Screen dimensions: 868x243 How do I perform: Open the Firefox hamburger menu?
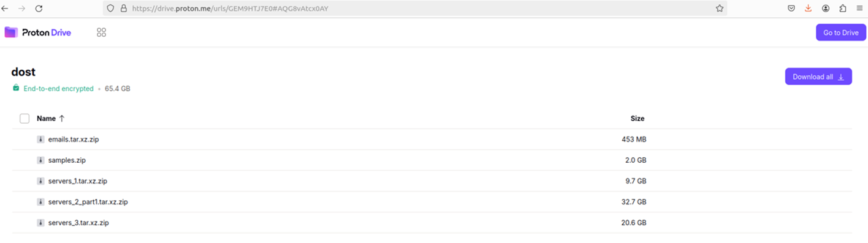860,9
